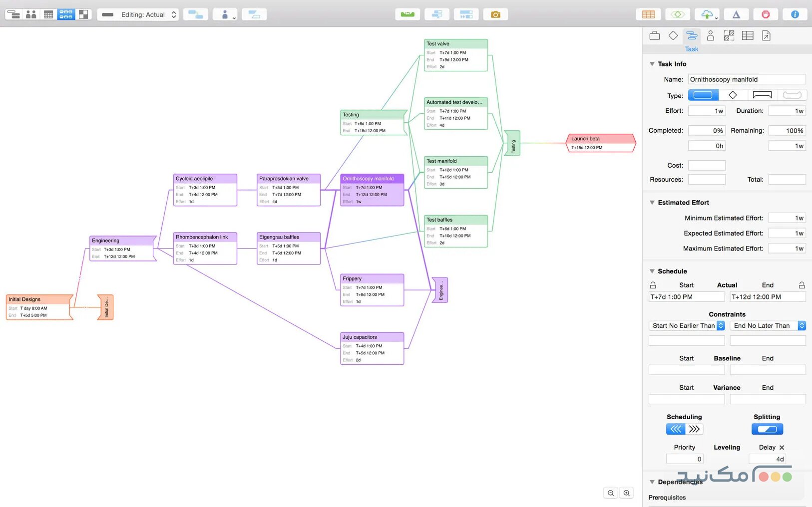Click the green level resources toolbar icon
This screenshot has width=812, height=507.
click(407, 14)
